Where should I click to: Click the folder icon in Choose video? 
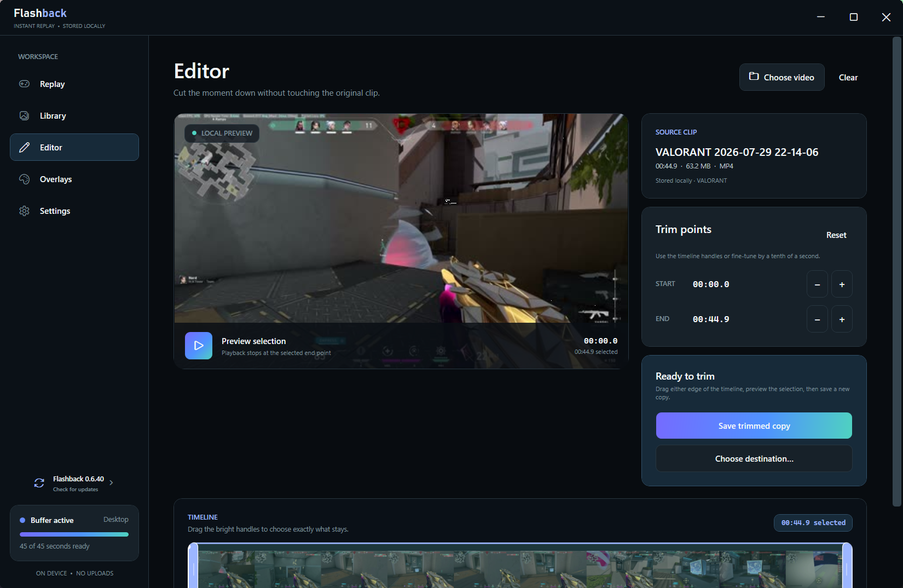(754, 77)
